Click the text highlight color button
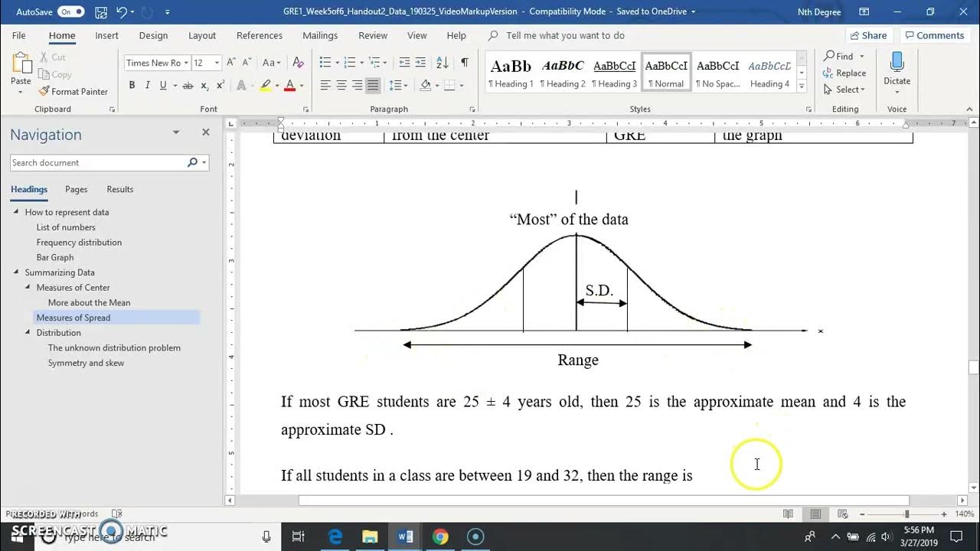This screenshot has height=551, width=980. click(265, 85)
